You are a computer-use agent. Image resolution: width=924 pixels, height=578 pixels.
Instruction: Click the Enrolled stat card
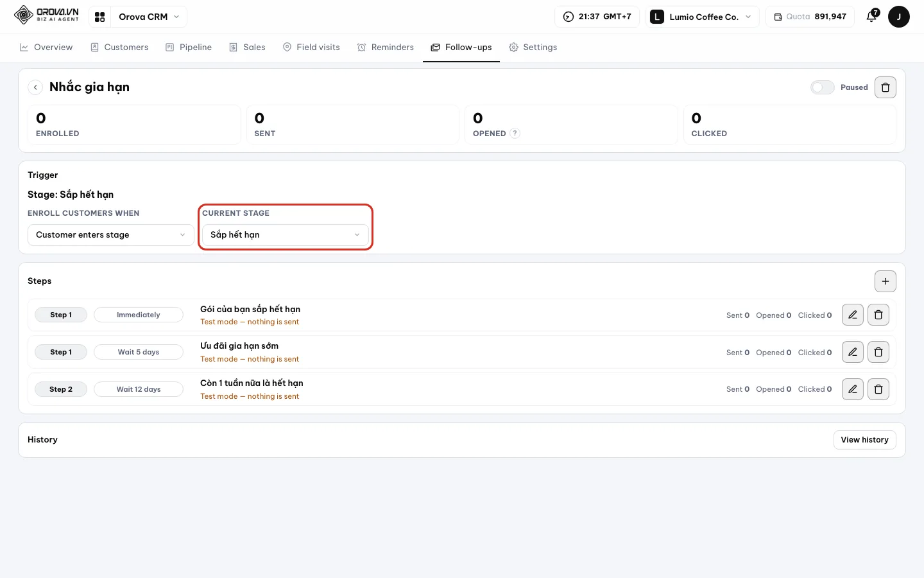(x=134, y=125)
